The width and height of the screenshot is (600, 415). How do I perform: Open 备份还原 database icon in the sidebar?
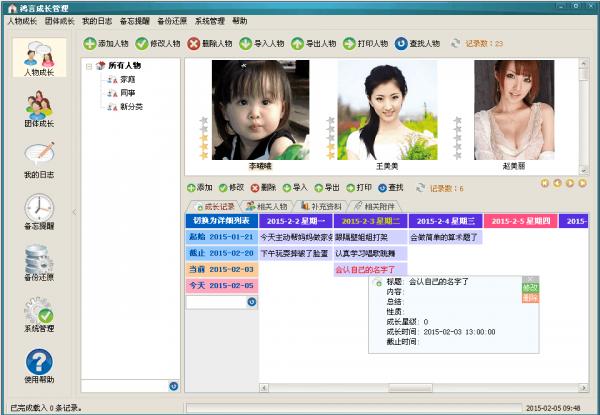tap(38, 263)
